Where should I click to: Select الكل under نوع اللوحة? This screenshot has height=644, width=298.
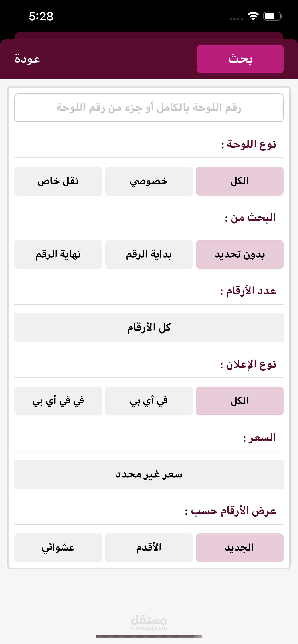click(239, 181)
